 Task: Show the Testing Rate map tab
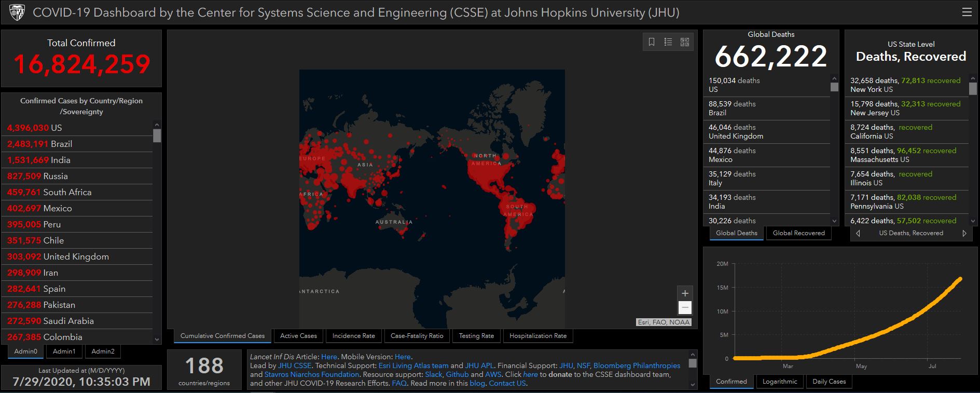click(476, 336)
